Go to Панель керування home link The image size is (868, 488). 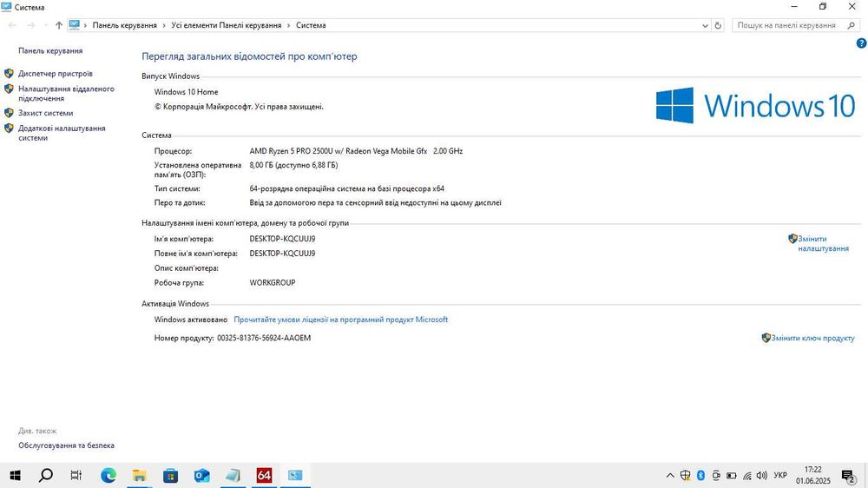[x=50, y=51]
